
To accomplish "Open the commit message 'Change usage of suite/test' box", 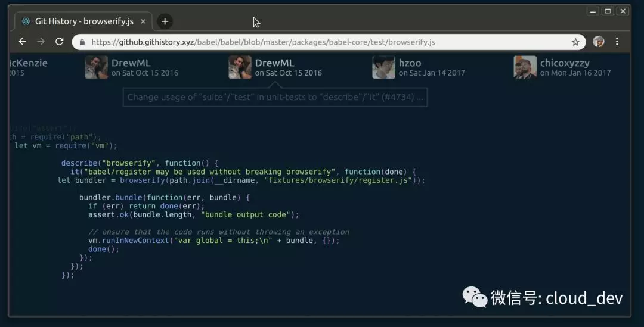I will pyautogui.click(x=275, y=97).
